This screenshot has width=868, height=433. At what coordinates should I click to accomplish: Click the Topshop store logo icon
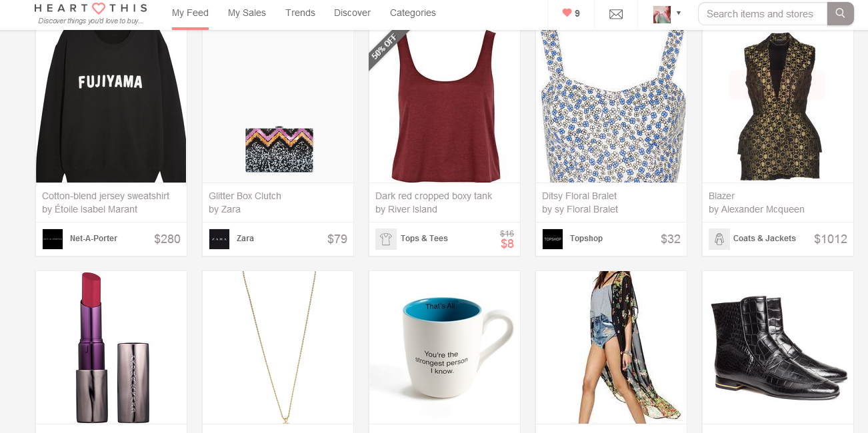pyautogui.click(x=553, y=239)
